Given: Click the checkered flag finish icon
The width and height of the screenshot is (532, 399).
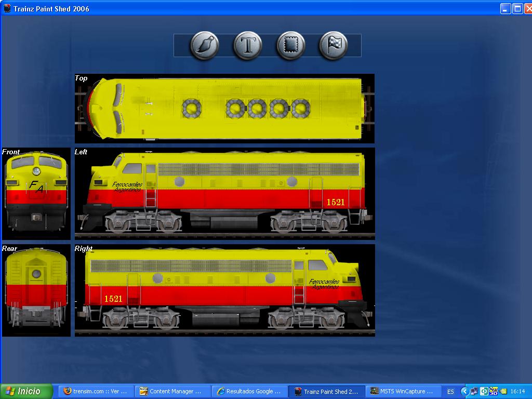Looking at the screenshot, I should pos(332,46).
